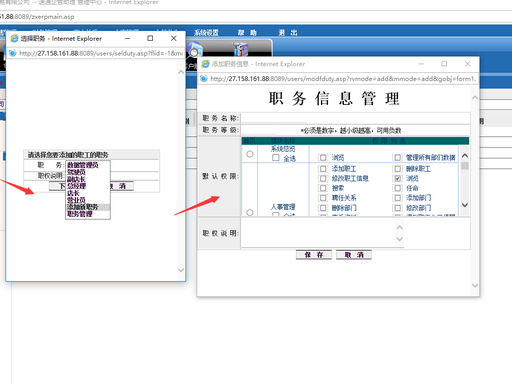
Task: Enable 任命 permission checkbox
Action: click(397, 188)
